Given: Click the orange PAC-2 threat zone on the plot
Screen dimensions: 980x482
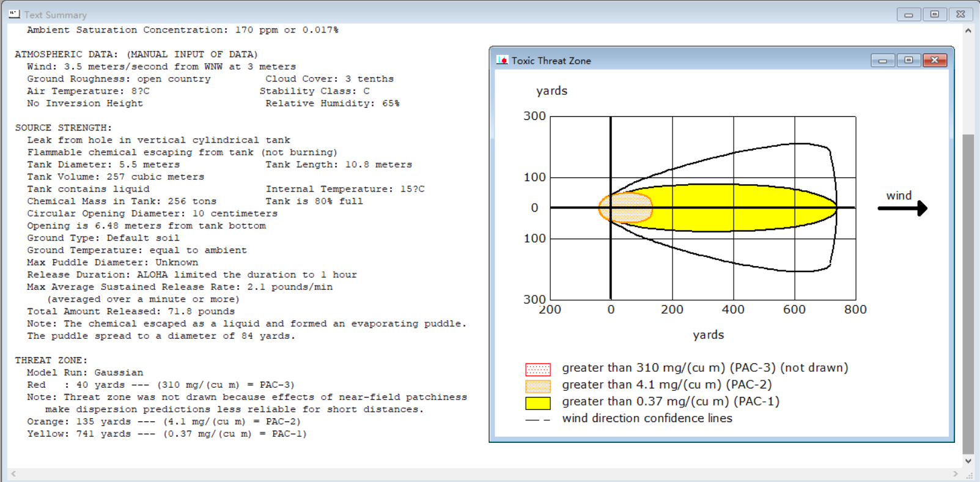Looking at the screenshot, I should click(x=625, y=208).
